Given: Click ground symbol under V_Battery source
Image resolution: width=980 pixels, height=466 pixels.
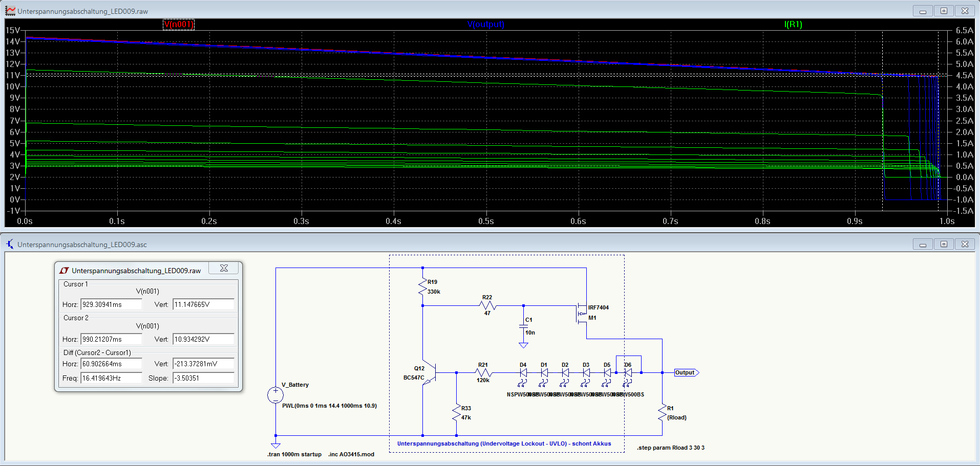Looking at the screenshot, I should point(275,446).
